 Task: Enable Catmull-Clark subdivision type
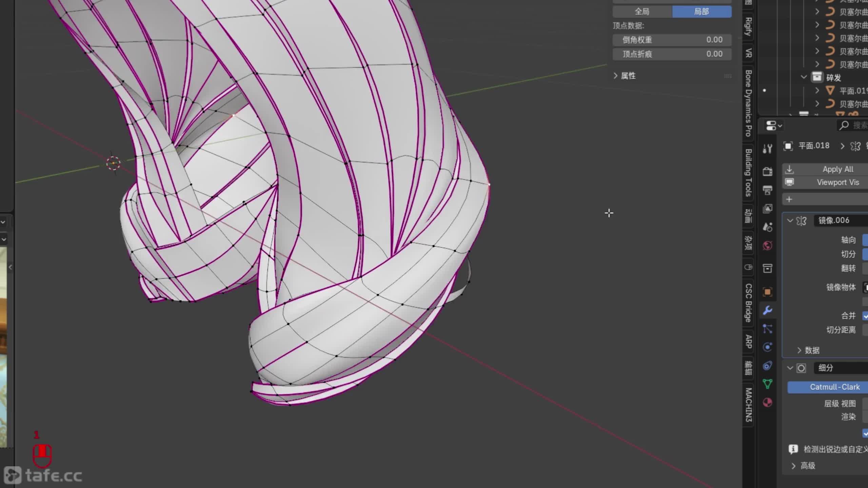tap(834, 387)
